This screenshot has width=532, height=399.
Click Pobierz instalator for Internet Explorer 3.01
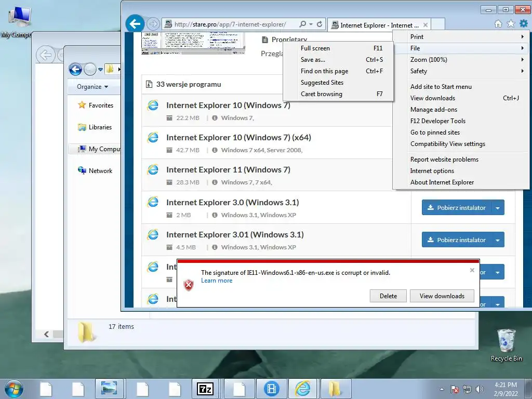click(456, 240)
